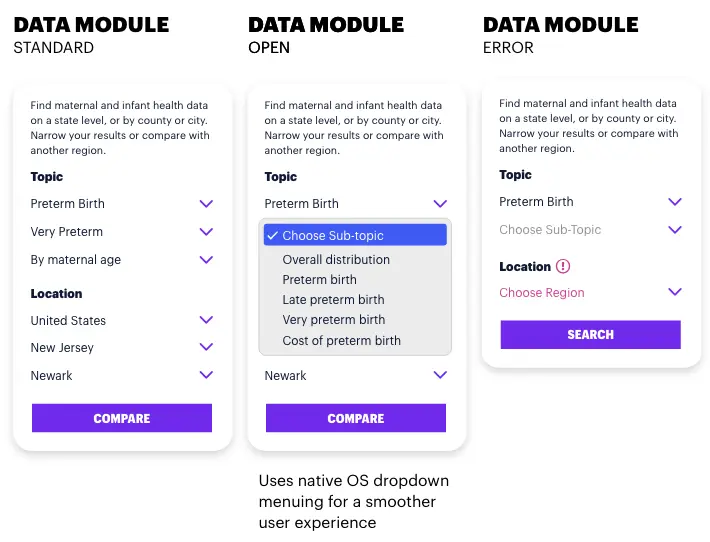Open Newark dropdown in the Standard module
This screenshot has width=710, height=542.
(x=121, y=375)
